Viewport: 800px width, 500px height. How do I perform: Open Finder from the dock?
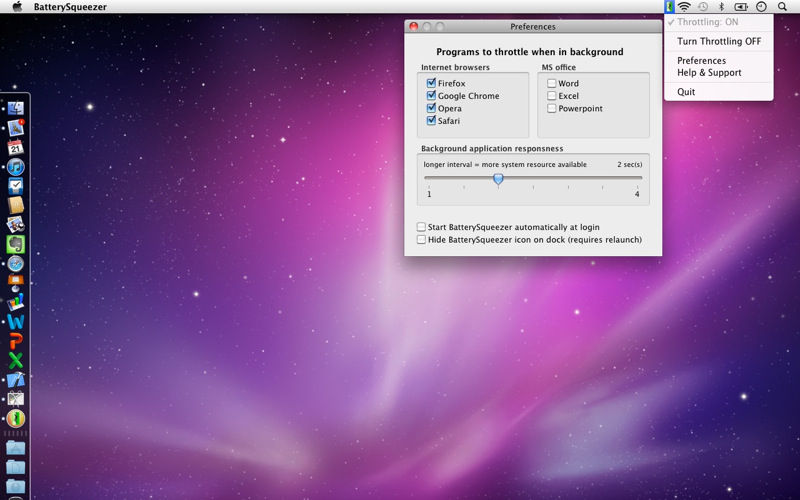tap(15, 108)
